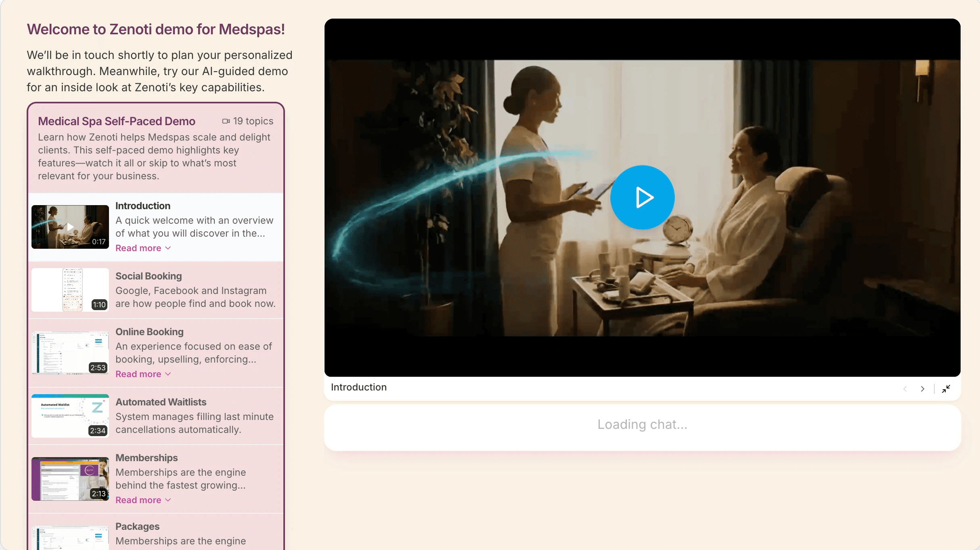Click the Medical Spa Self-Paced Demo heading

117,121
